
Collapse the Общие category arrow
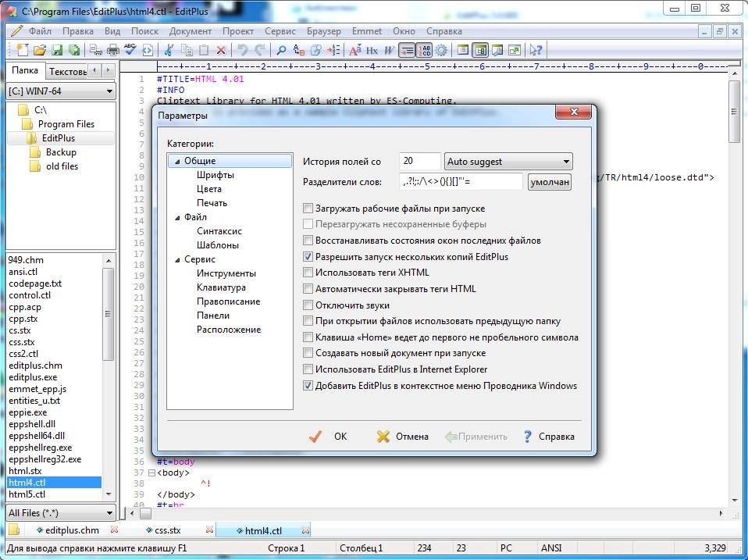click(177, 161)
